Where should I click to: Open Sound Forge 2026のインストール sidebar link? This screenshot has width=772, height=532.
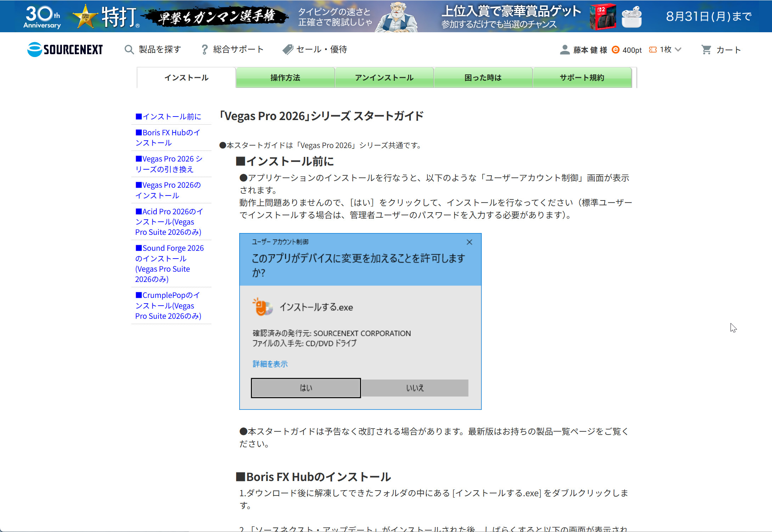(169, 264)
